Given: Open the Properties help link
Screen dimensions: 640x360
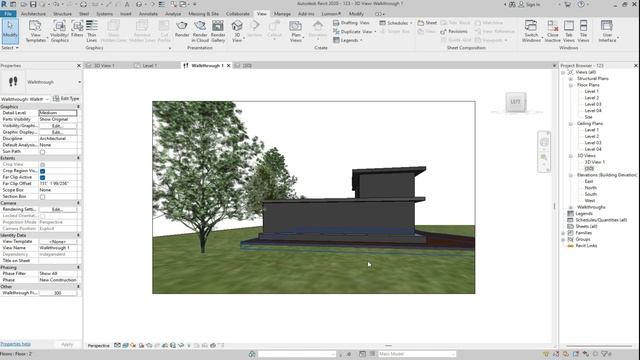Looking at the screenshot, I should click(x=15, y=344).
